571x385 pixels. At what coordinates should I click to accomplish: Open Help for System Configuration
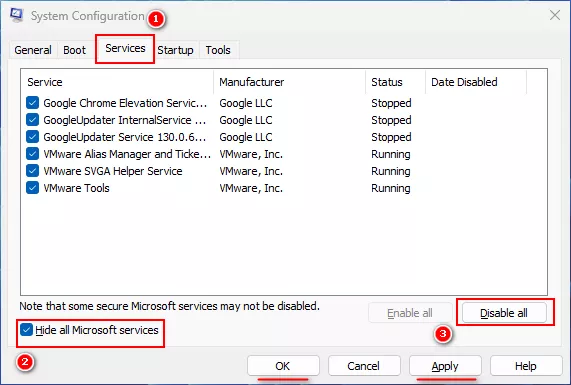click(x=526, y=366)
